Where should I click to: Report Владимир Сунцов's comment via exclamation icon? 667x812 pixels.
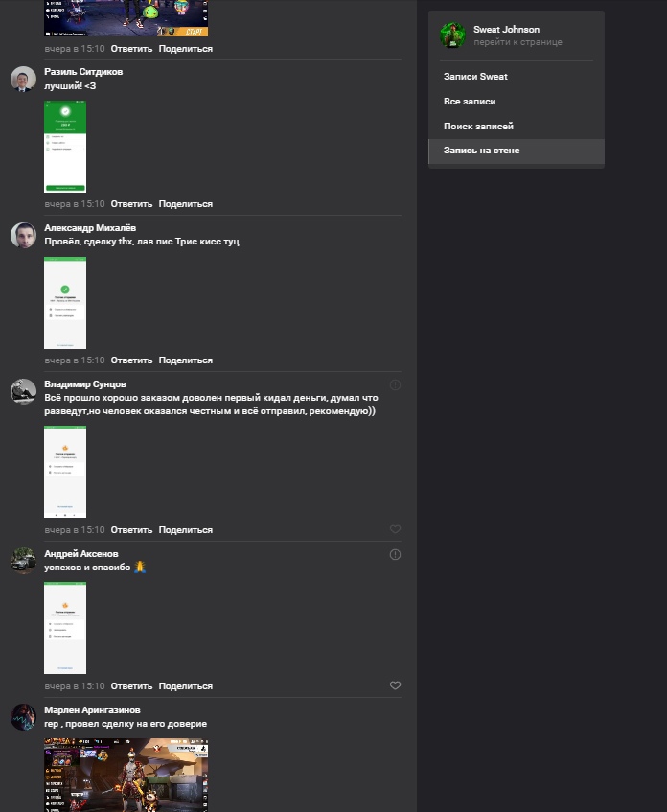[x=395, y=384]
